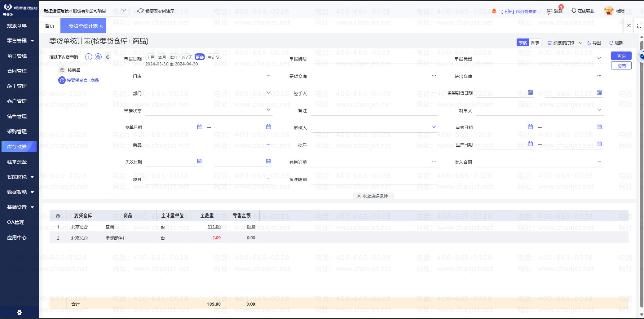Open the 111.00 quantity link
Viewport: 644px width, 319px height.
[214, 226]
